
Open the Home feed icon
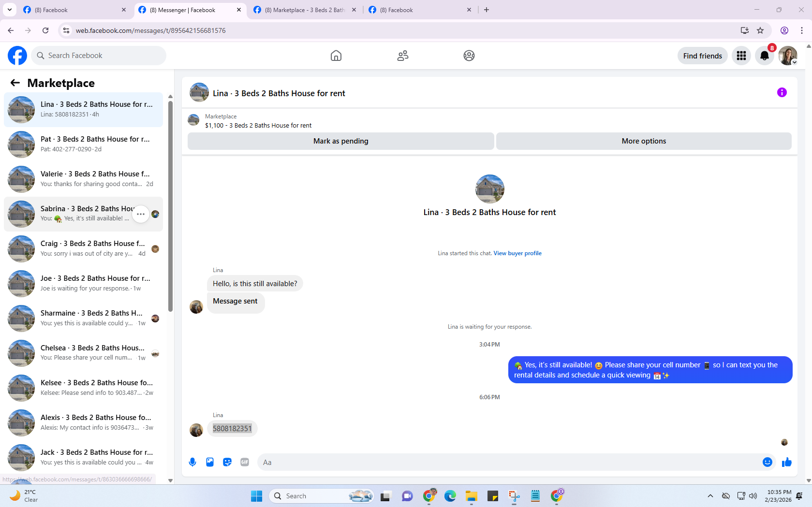coord(336,56)
